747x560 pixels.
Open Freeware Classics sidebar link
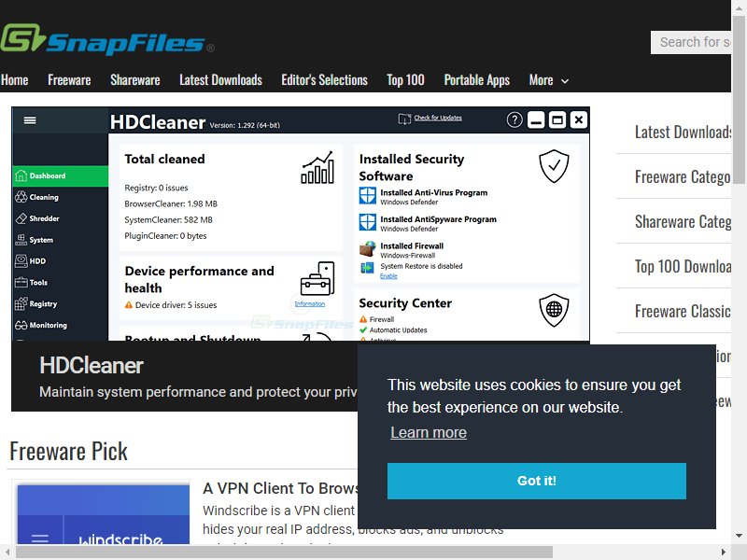pyautogui.click(x=683, y=311)
